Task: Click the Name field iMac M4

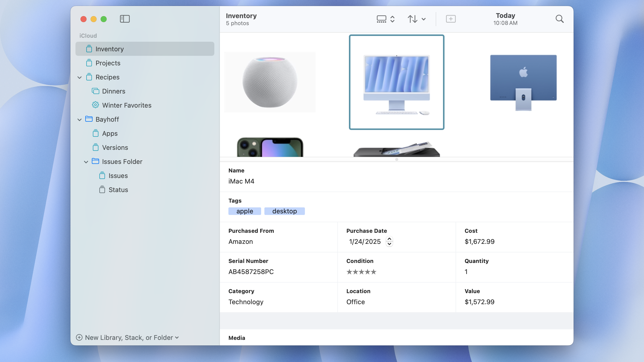Action: click(241, 181)
